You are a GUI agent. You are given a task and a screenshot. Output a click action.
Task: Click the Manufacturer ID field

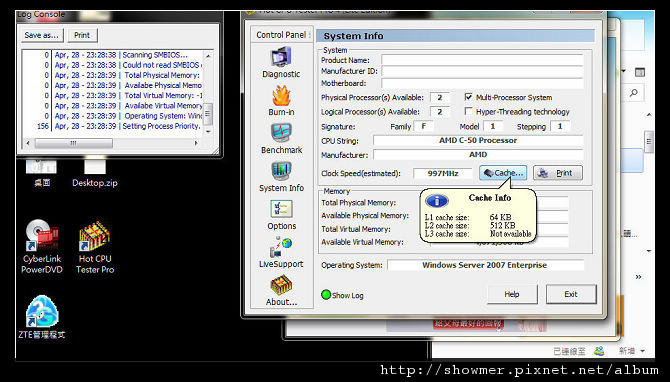(x=482, y=71)
